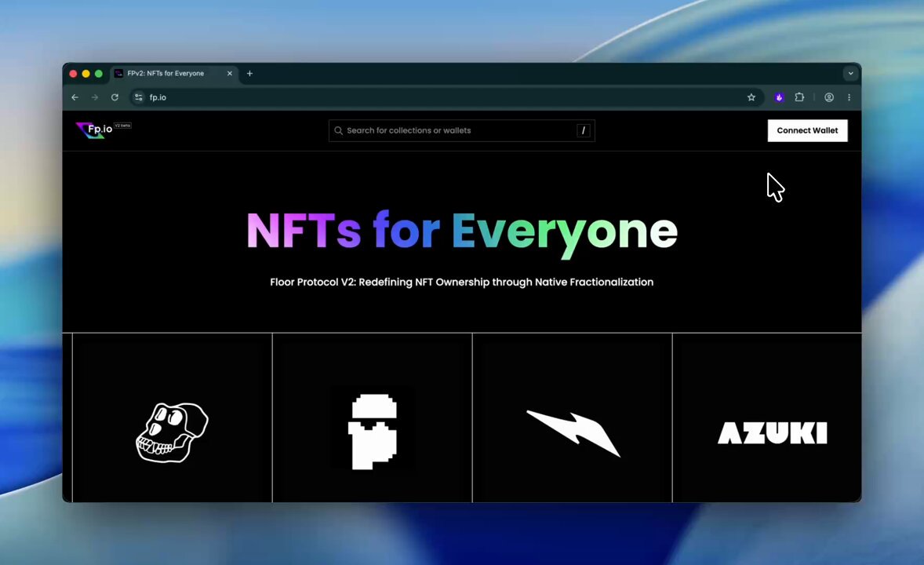924x565 pixels.
Task: Open the purple flame extension icon
Action: (779, 97)
